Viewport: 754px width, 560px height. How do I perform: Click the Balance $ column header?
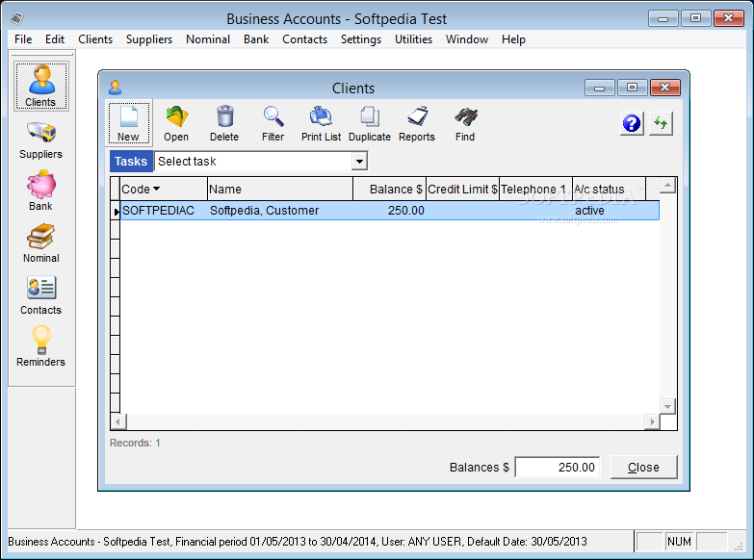(389, 189)
